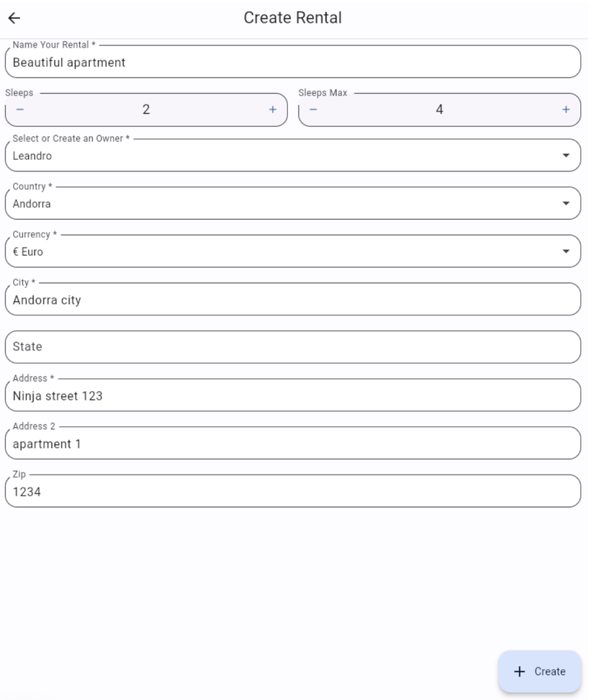Click the Euro currency value

click(29, 252)
